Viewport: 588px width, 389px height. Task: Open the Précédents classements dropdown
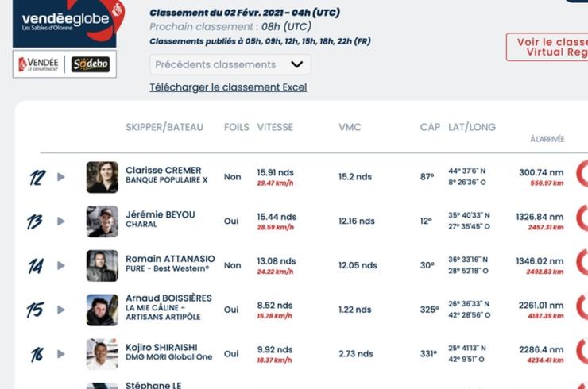coord(230,64)
